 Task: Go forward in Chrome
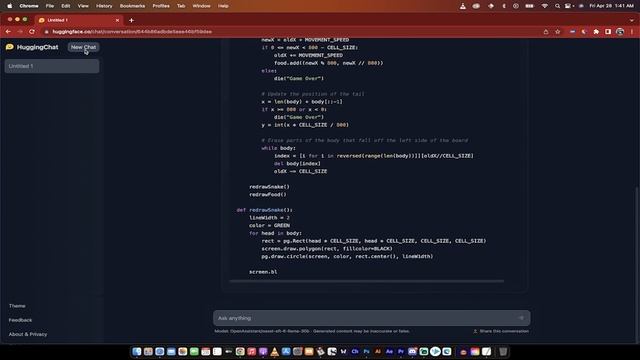20,31
